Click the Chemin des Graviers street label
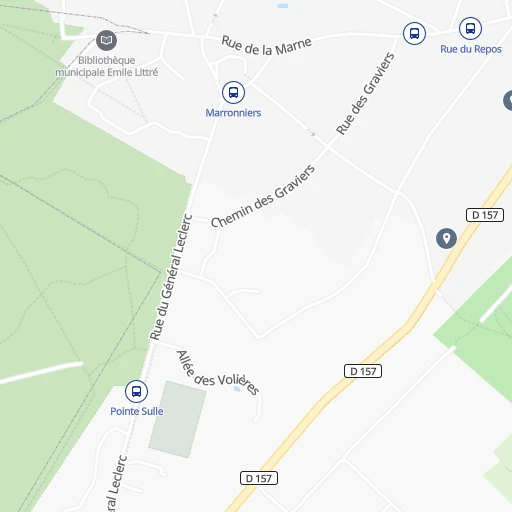Viewport: 512px width, 512px height. [263, 196]
